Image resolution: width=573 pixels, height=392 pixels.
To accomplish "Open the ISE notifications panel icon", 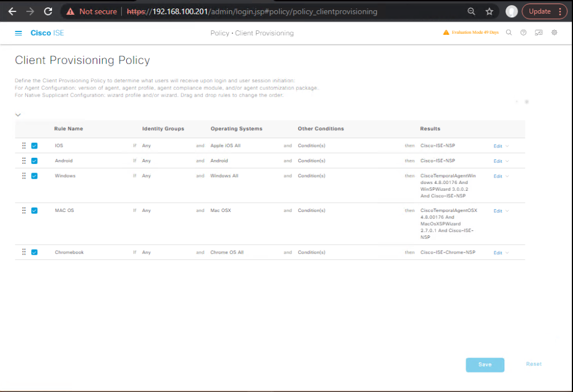I will [539, 33].
